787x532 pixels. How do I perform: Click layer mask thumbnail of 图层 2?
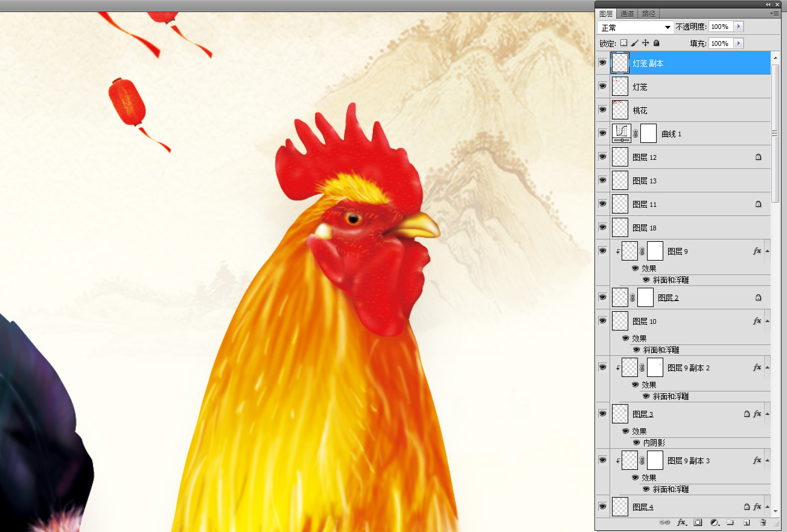(646, 297)
